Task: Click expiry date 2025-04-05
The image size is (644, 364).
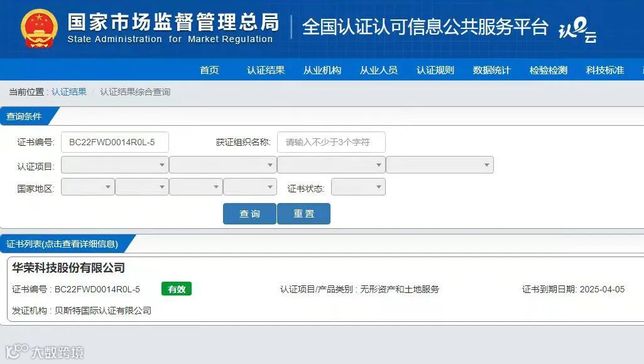Action: 602,289
